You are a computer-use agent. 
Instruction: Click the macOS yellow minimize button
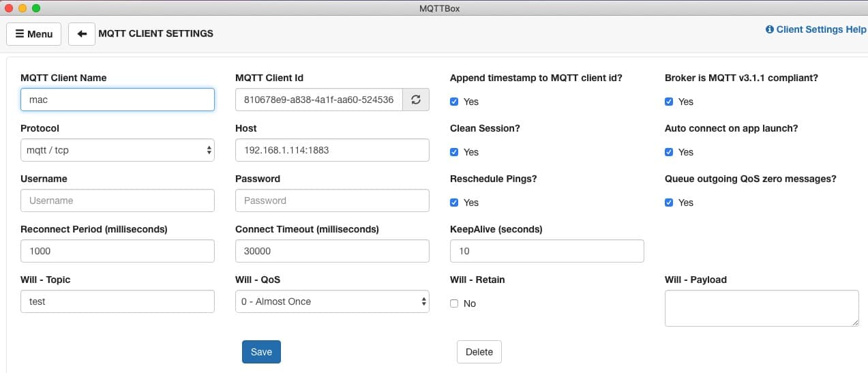[x=23, y=8]
